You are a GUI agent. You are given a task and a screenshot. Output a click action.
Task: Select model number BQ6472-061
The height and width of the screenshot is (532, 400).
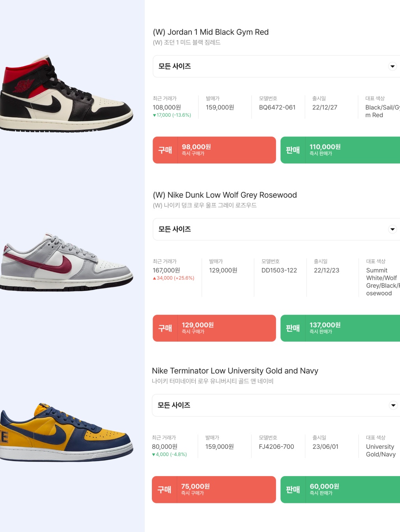coord(277,107)
